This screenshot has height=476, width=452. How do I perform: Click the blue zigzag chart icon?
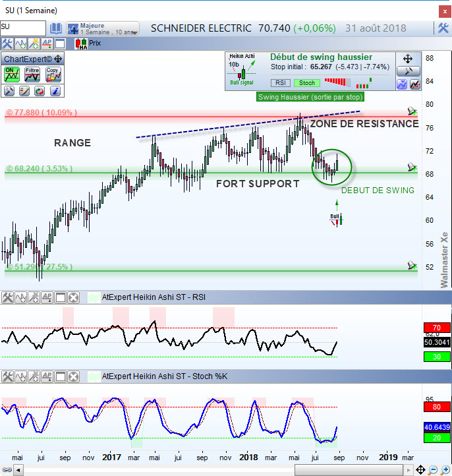click(402, 84)
